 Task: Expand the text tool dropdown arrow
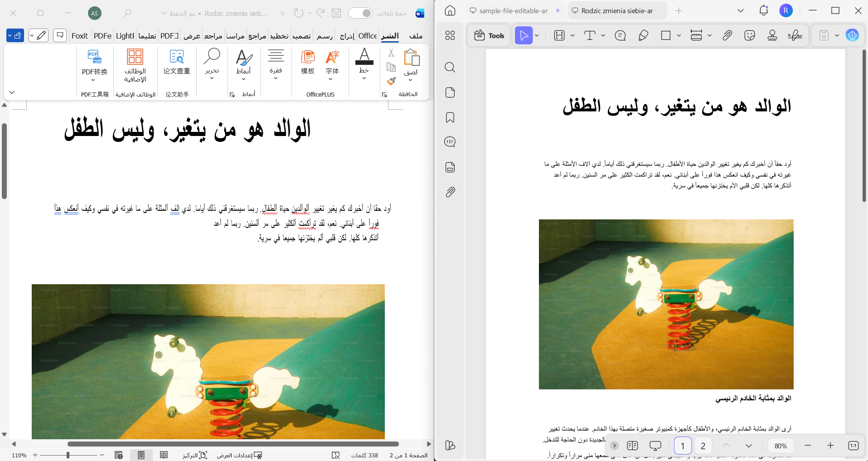pos(603,35)
